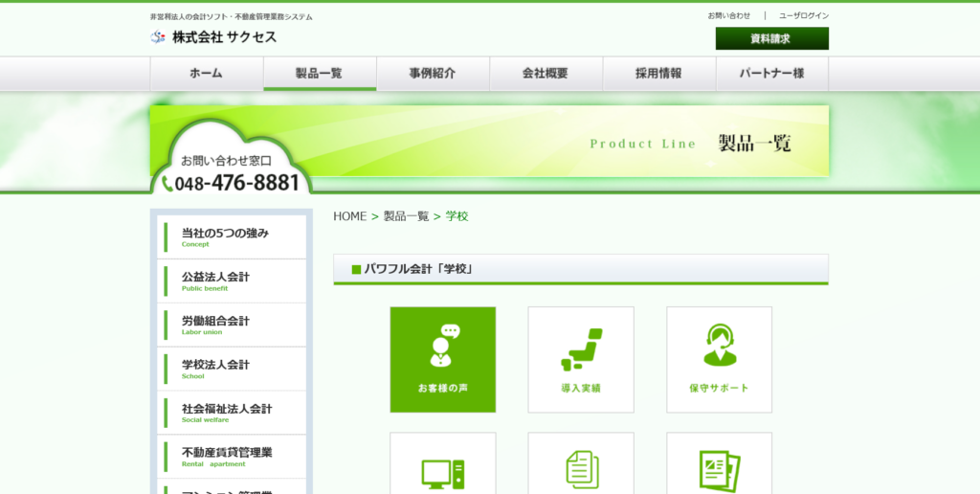This screenshot has height=494, width=980.
Task: Click the phone number 048-476-8881
Action: pyautogui.click(x=237, y=183)
